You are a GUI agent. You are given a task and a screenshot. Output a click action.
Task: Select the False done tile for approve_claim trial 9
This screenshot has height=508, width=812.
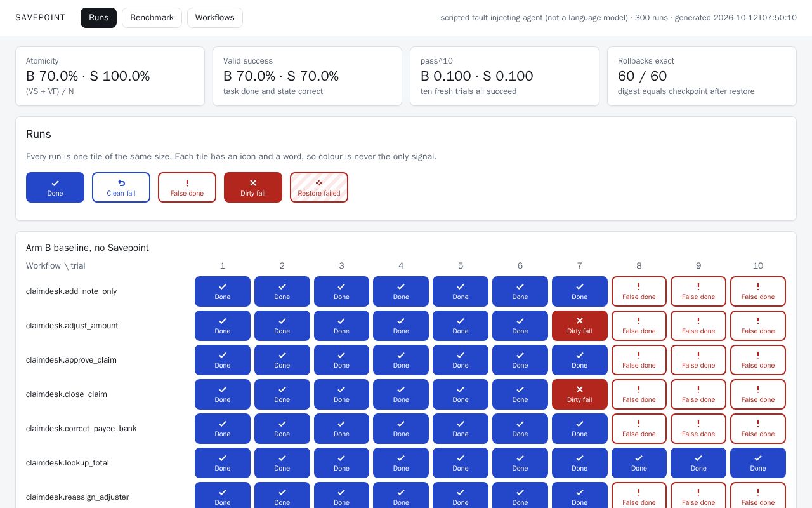pos(698,360)
